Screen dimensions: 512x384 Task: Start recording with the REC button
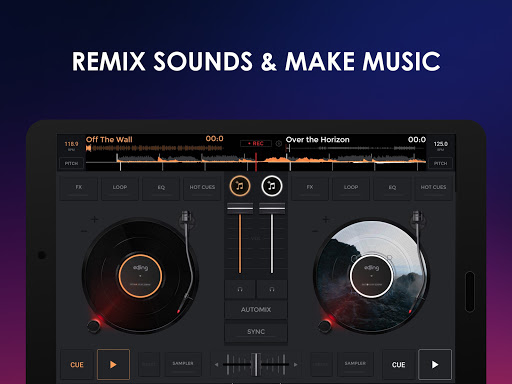click(x=256, y=143)
